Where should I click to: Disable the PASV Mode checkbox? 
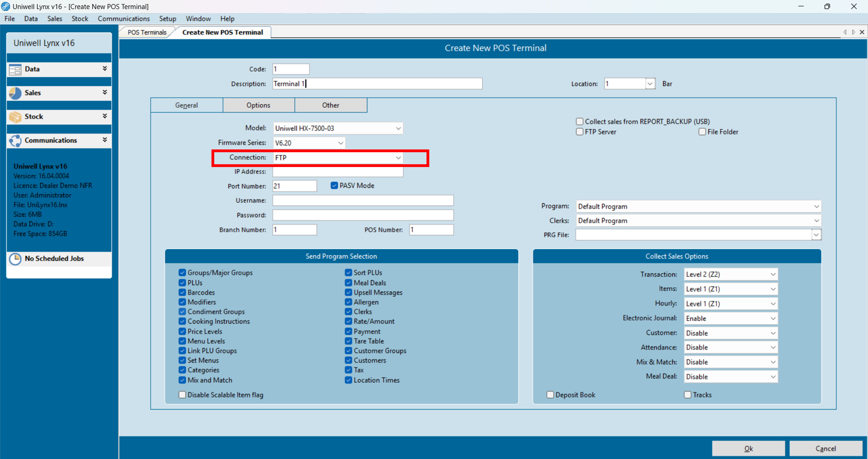click(x=334, y=186)
